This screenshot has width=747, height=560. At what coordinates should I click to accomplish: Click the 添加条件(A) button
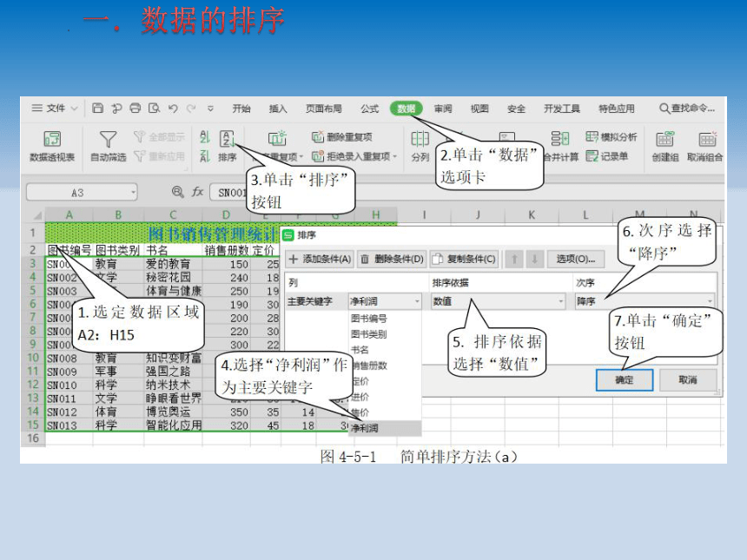(321, 259)
